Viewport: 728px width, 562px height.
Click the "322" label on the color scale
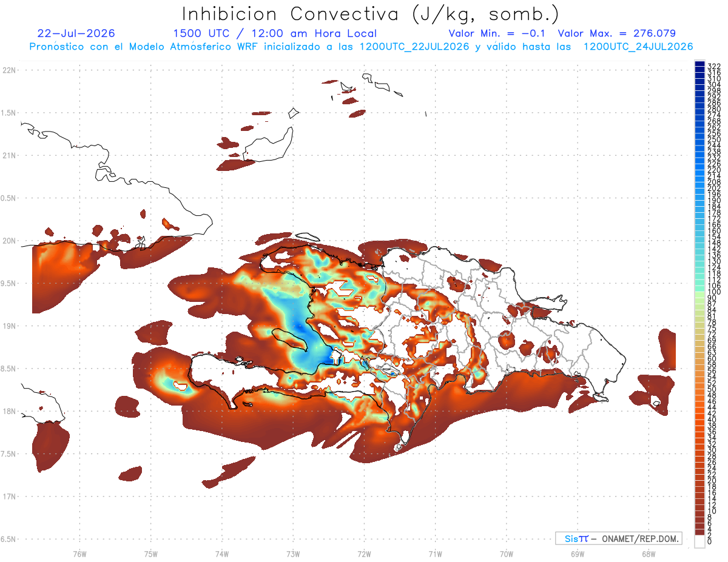coord(713,65)
